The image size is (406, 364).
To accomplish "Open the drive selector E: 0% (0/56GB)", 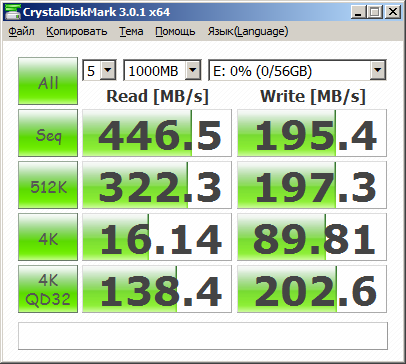I will [x=297, y=70].
